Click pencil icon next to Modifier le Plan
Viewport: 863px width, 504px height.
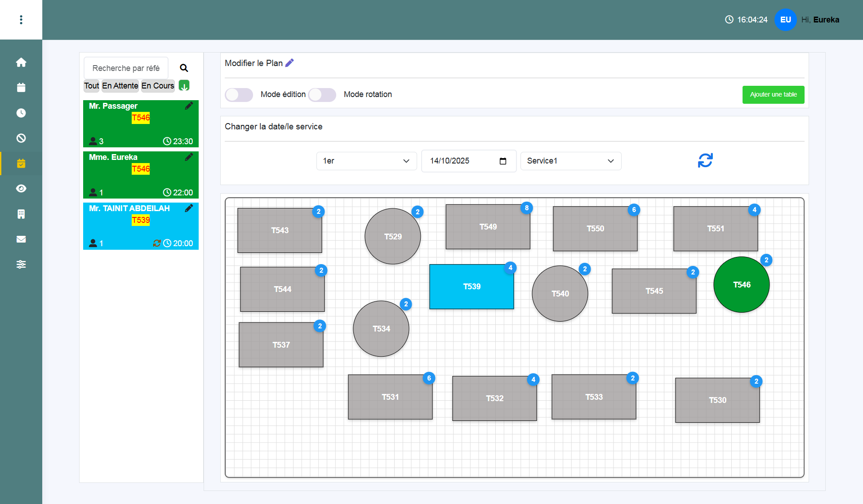tap(290, 63)
